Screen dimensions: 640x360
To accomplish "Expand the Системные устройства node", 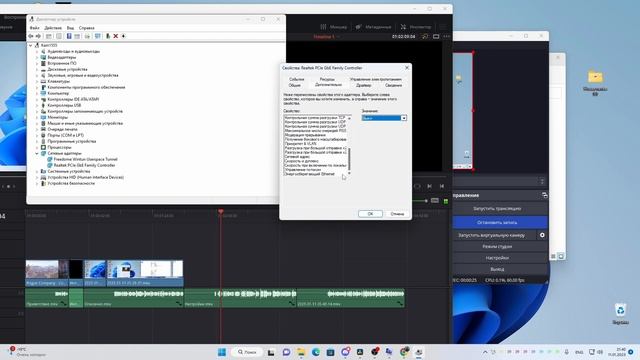I will [x=37, y=171].
